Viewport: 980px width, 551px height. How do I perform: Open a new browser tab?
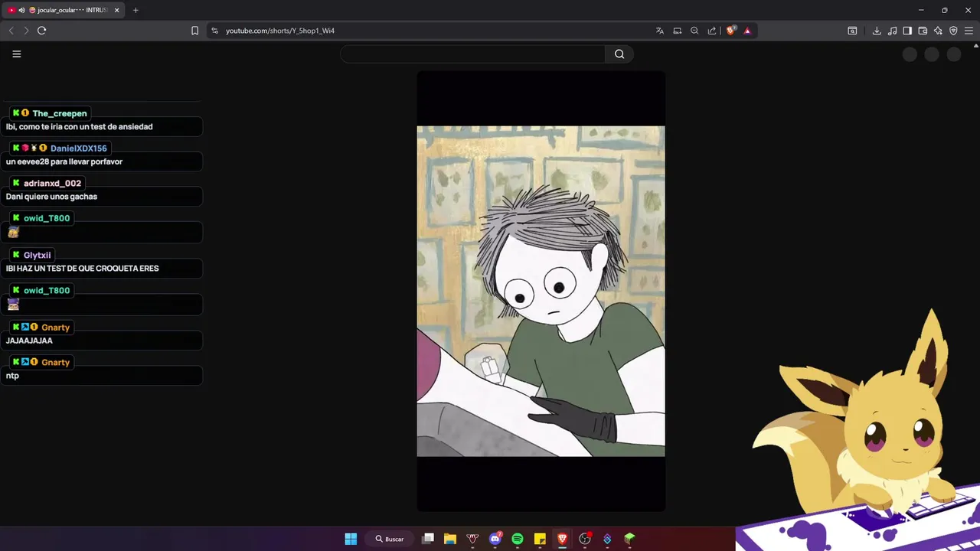136,10
